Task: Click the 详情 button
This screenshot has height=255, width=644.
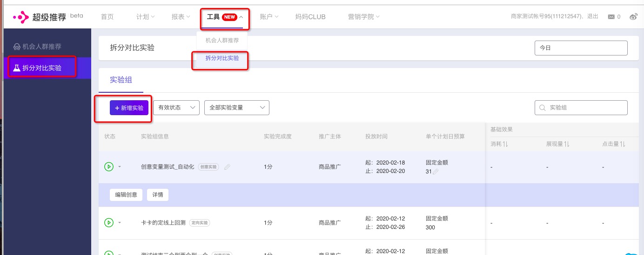Action: (158, 195)
